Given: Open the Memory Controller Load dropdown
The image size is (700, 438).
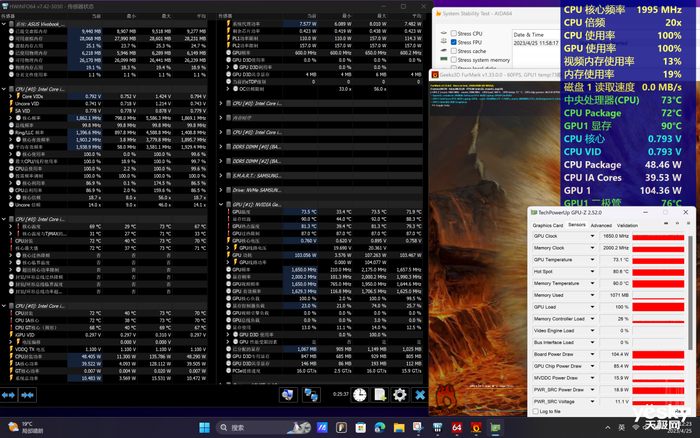Looking at the screenshot, I should click(x=592, y=319).
